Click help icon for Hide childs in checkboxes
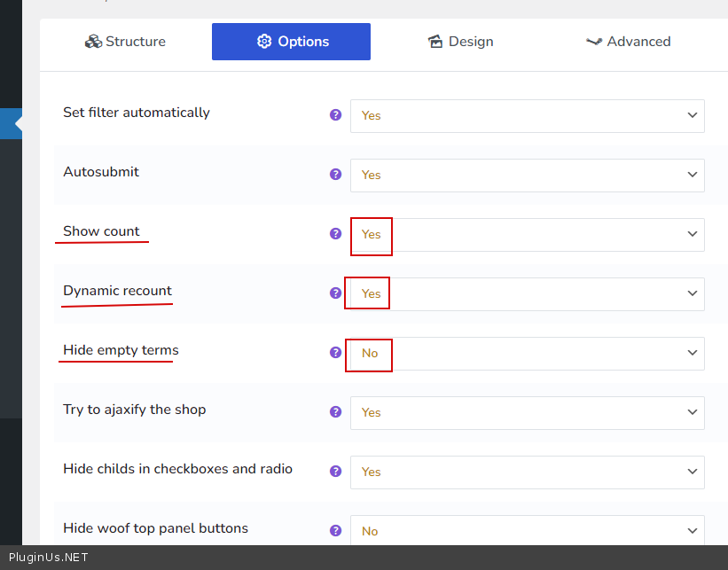The height and width of the screenshot is (570, 728). (x=335, y=472)
